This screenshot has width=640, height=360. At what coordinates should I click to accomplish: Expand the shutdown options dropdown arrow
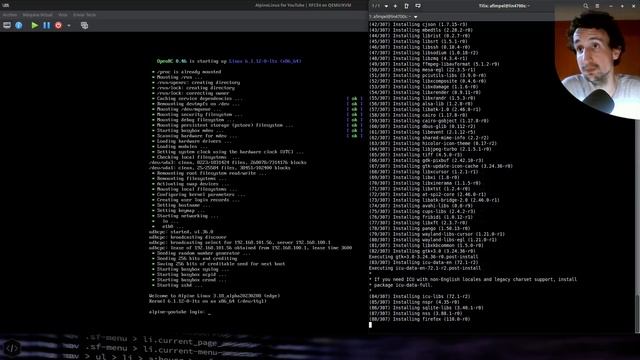coord(69,26)
